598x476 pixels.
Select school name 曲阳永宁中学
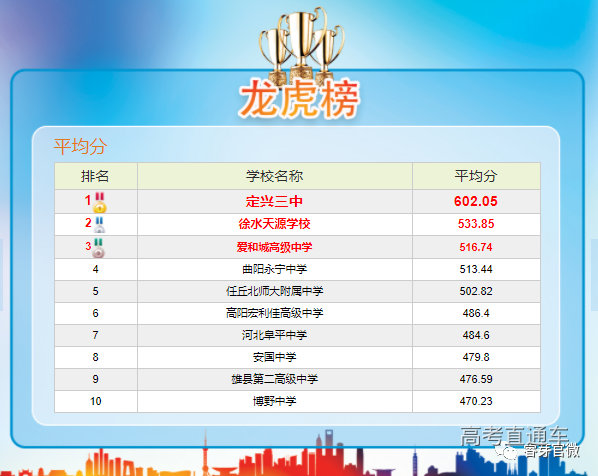pyautogui.click(x=275, y=270)
